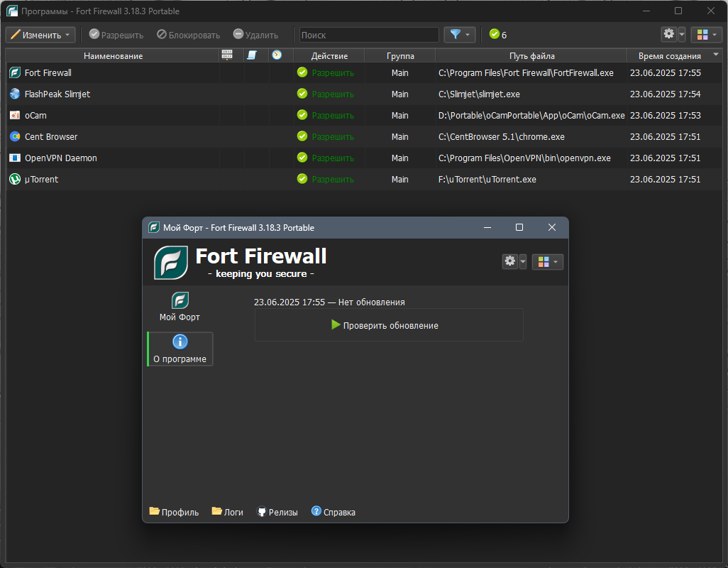Open the Релизы GitHub link
This screenshot has height=568, width=728.
[x=277, y=512]
